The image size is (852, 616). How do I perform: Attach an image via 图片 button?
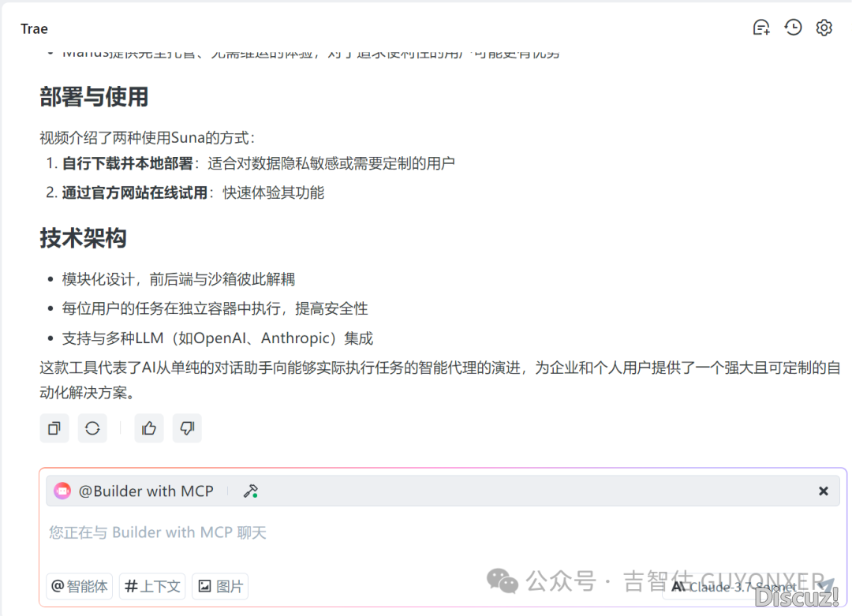[220, 586]
